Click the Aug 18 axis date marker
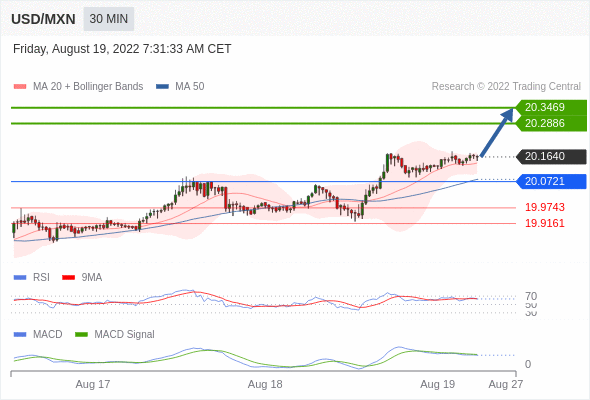Image resolution: width=590 pixels, height=400 pixels. tap(265, 384)
